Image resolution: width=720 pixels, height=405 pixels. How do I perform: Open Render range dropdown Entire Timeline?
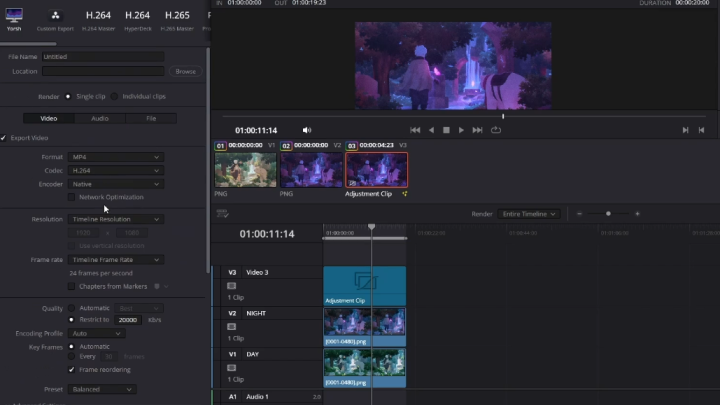point(529,214)
